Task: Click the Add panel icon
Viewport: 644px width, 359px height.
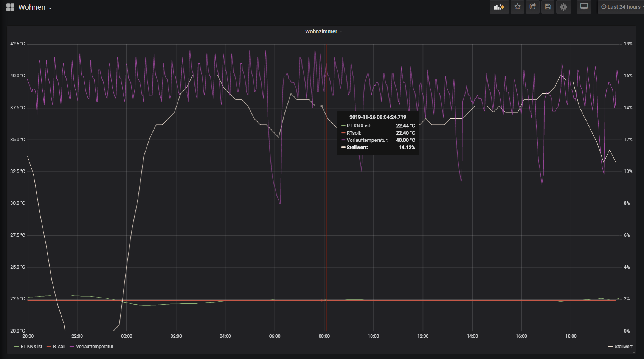Action: pyautogui.click(x=499, y=7)
